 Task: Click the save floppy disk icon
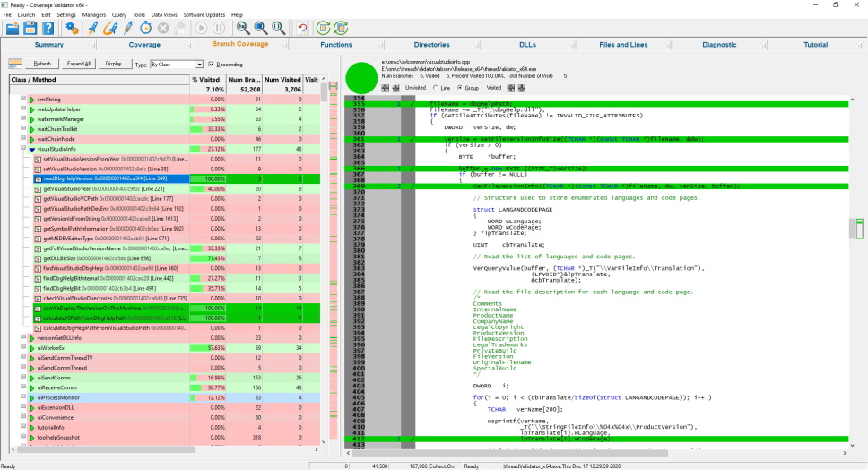coord(30,28)
